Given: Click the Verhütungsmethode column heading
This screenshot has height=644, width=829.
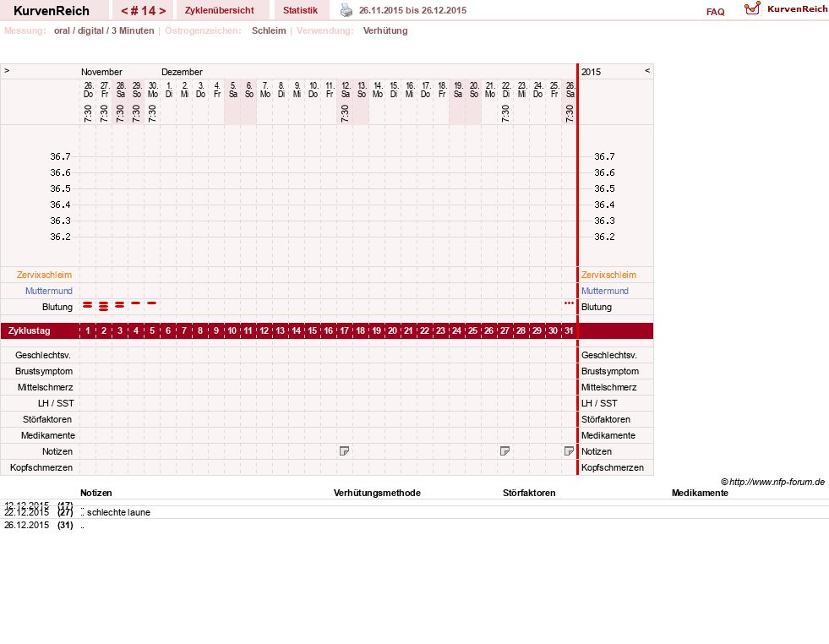Looking at the screenshot, I should pyautogui.click(x=377, y=493).
